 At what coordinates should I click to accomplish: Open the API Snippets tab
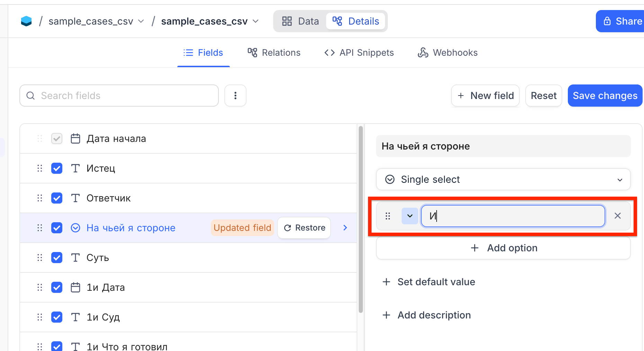pos(359,53)
